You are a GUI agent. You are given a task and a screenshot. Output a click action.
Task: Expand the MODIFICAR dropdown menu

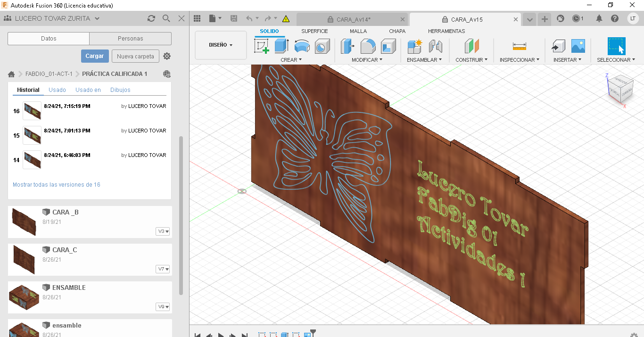pyautogui.click(x=367, y=60)
